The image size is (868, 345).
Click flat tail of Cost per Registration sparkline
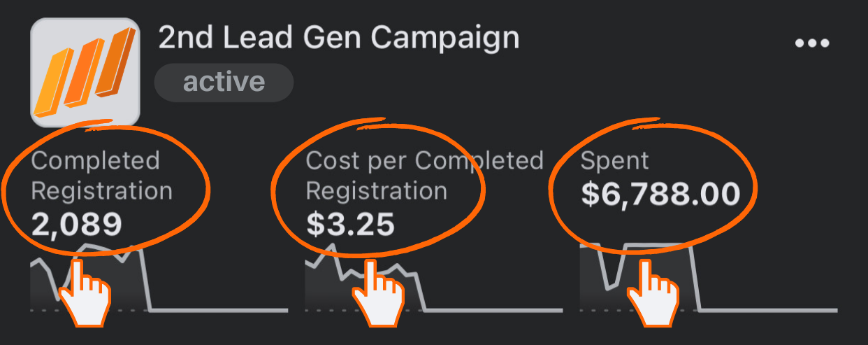tap(493, 309)
